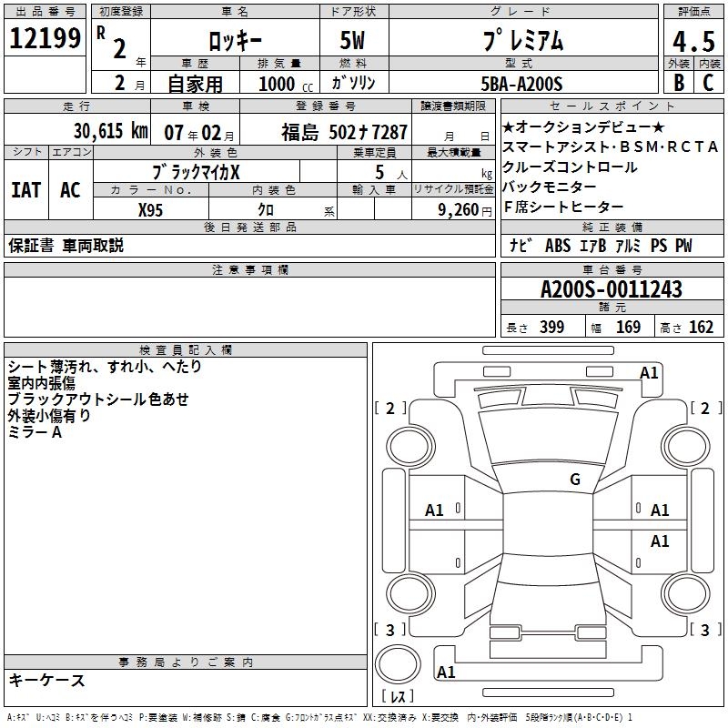The image size is (728, 728).
Task: Click the G windshield mark on car diagram
Action: tap(574, 480)
